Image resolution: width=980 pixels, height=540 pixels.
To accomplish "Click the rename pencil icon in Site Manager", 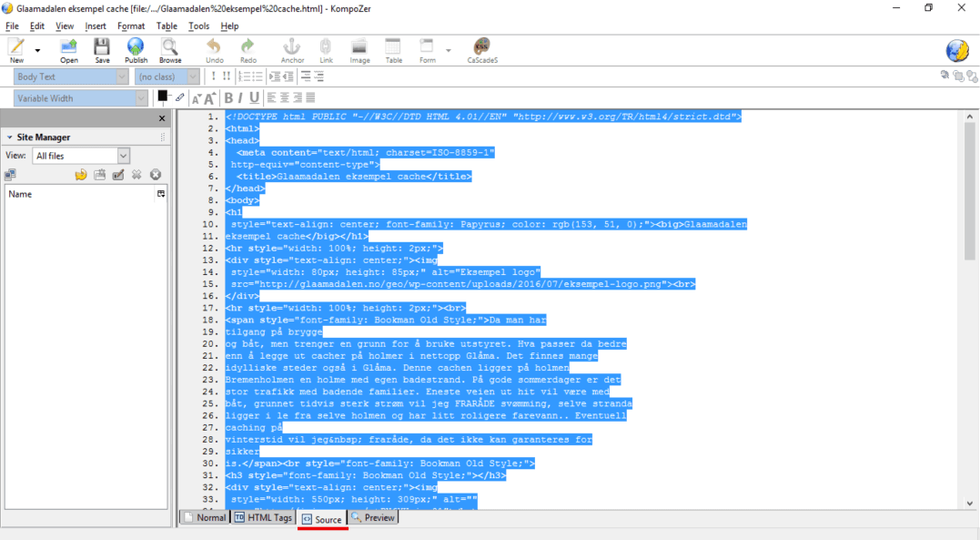I will (118, 175).
